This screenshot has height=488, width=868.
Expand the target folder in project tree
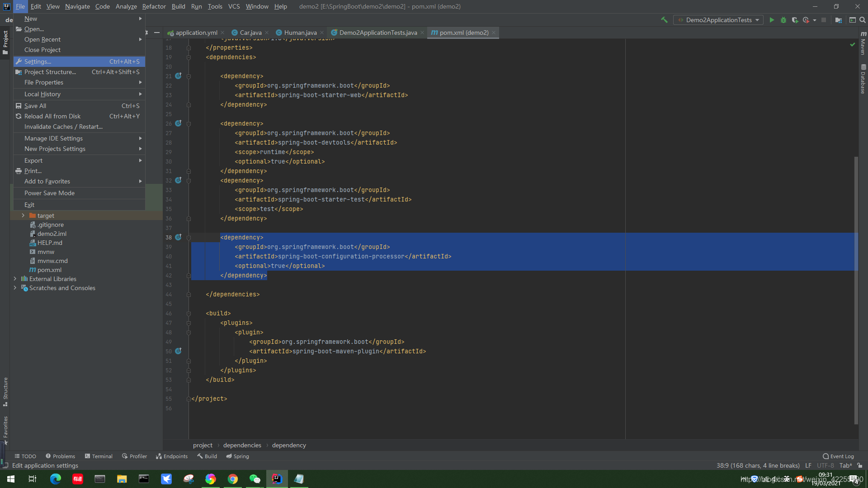point(23,216)
